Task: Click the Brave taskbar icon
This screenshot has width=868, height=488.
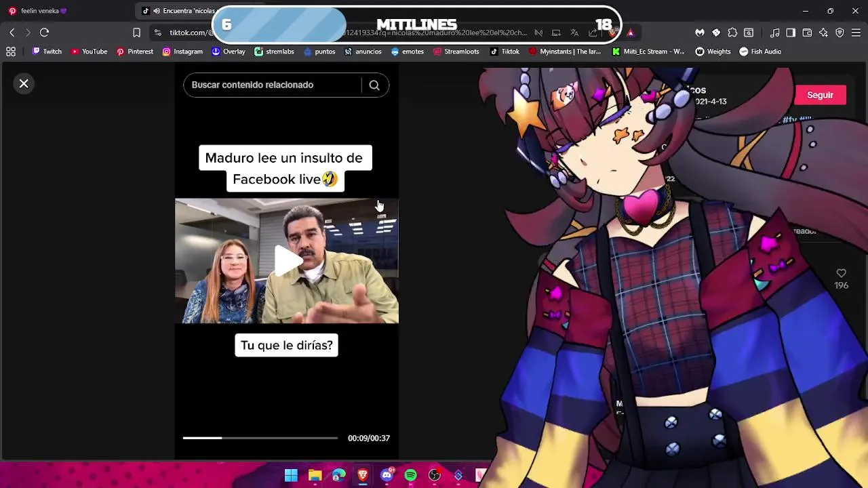Action: 363,475
